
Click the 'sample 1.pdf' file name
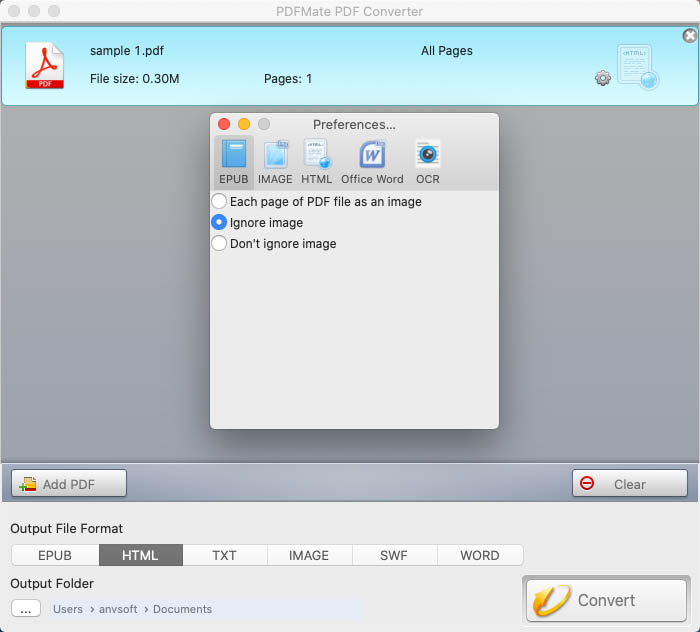(127, 51)
